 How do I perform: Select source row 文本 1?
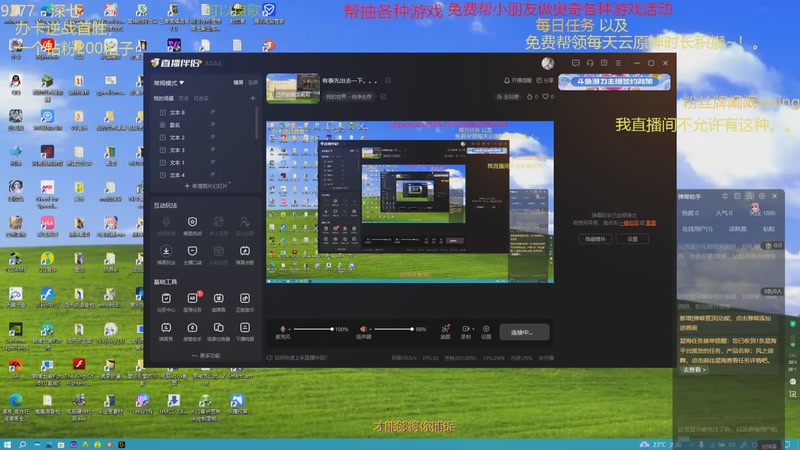[x=204, y=162]
